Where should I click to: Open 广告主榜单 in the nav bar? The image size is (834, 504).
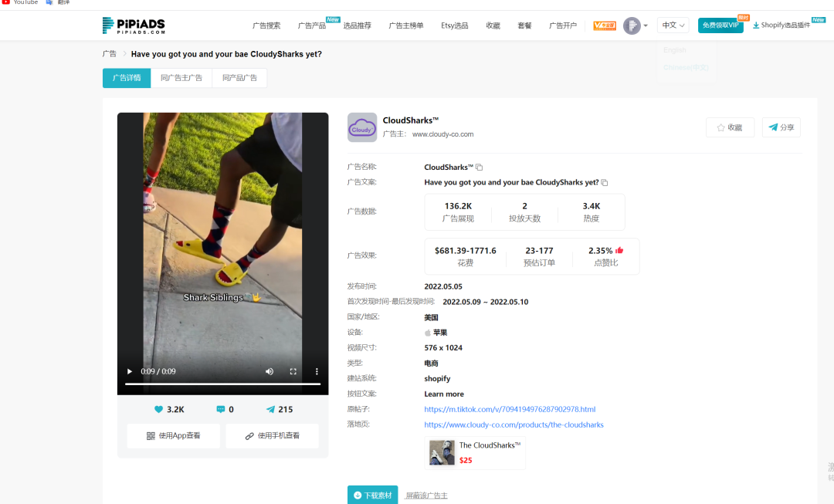coord(406,25)
